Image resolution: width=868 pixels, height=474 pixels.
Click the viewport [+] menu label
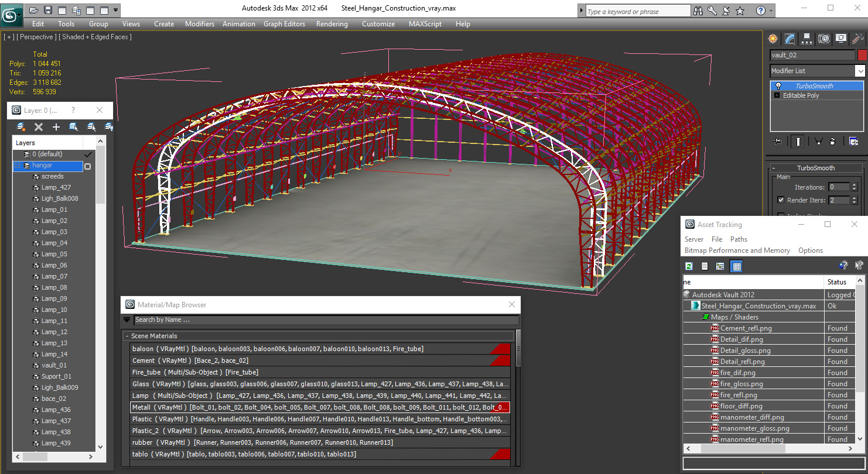point(8,37)
